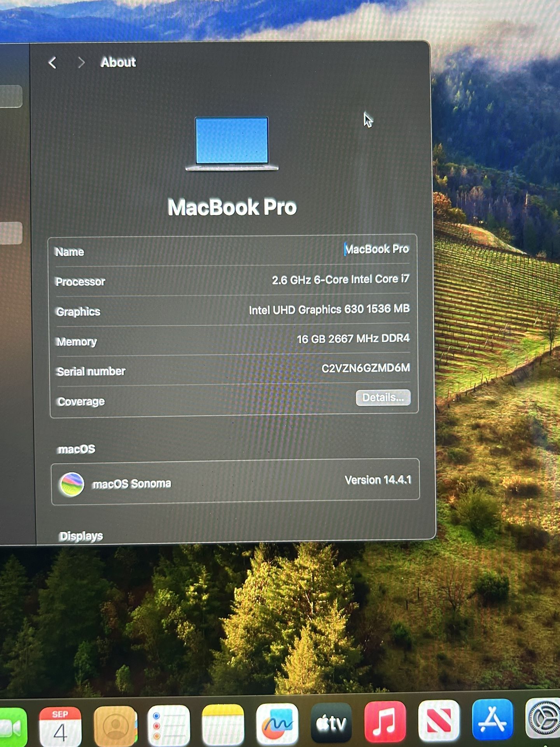Open Apple TV from the Dock
The image size is (560, 747).
point(331,722)
